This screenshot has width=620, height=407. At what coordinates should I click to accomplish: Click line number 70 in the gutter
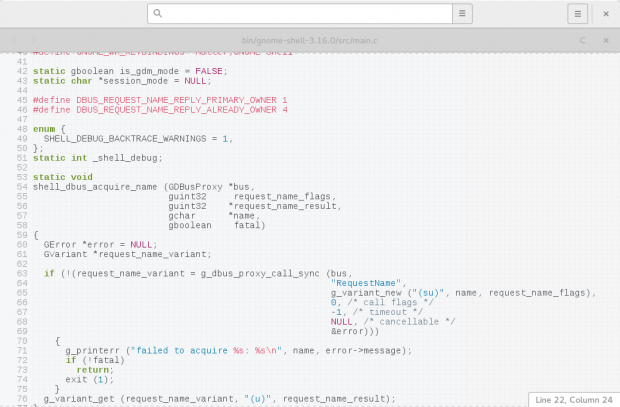tap(22, 341)
